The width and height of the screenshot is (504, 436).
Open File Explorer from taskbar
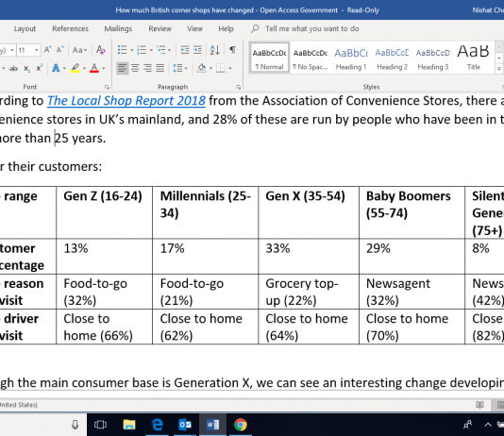click(129, 425)
